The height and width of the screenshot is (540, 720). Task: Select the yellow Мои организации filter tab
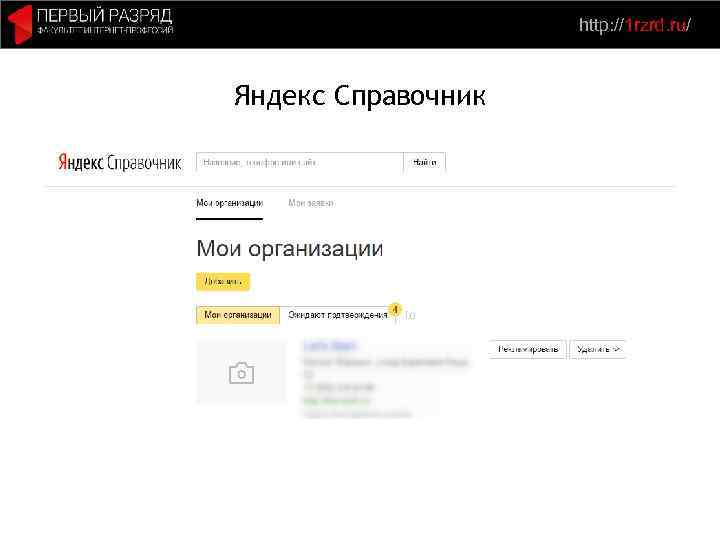click(x=238, y=315)
